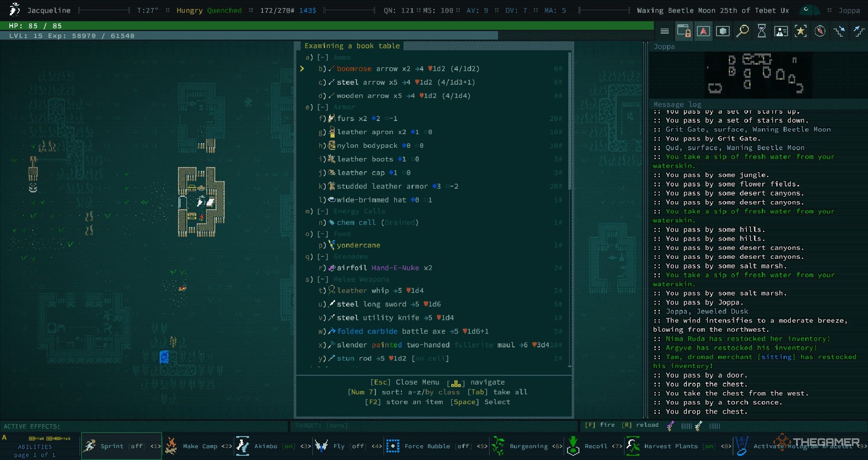Viewport: 868px width, 460px height.
Task: Click Store an item [F2] button
Action: 404,402
